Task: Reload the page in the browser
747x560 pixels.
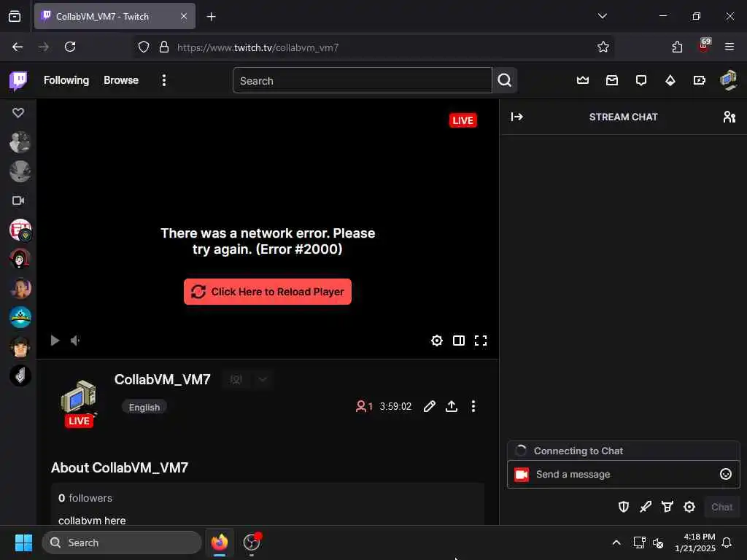Action: (x=70, y=47)
